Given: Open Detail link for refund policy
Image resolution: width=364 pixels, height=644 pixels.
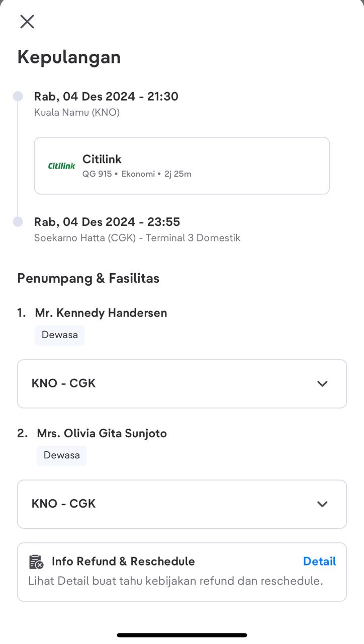Looking at the screenshot, I should click(319, 561).
